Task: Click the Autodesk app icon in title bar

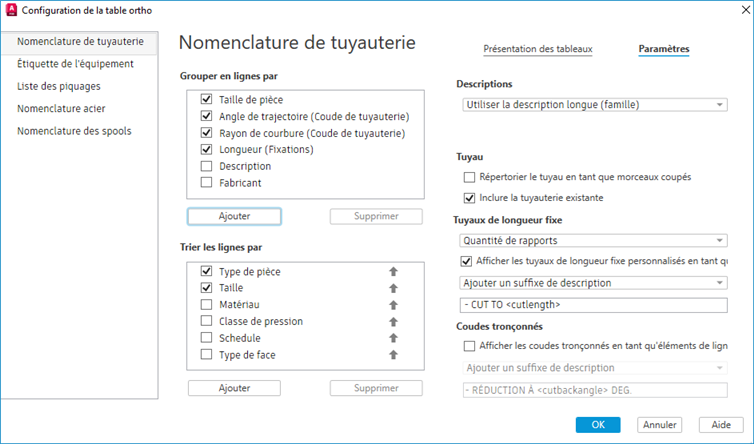Action: pos(12,11)
